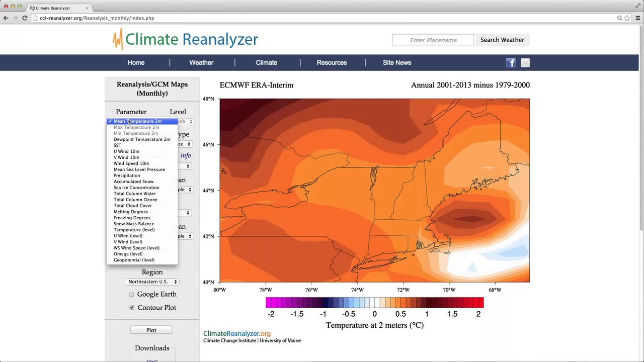Uncheck the Contour Plot checkbox
Screen dimensions: 644x362
132,307
